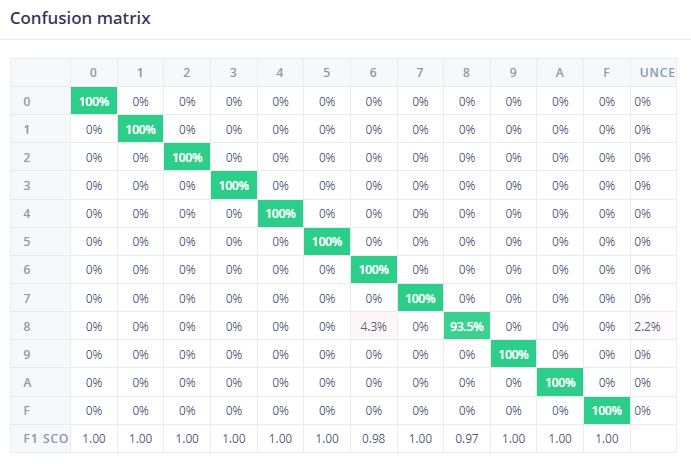Viewport: 691px width, 464px height.
Task: Click the green 100% cell in row F
Action: click(607, 410)
